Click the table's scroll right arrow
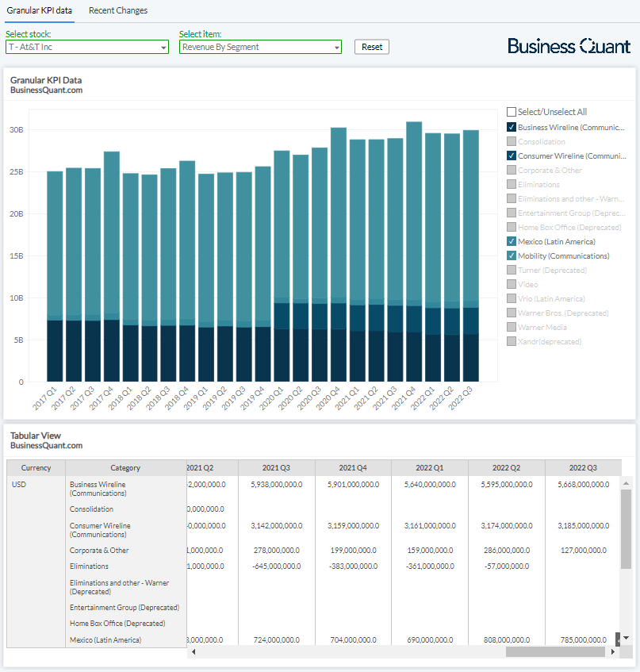 point(612,652)
